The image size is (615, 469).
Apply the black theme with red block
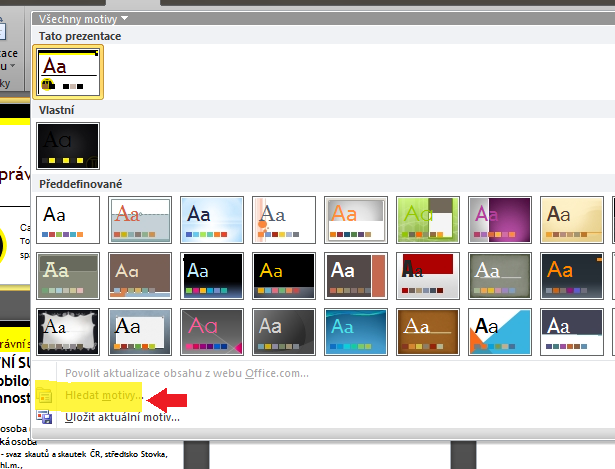click(428, 275)
